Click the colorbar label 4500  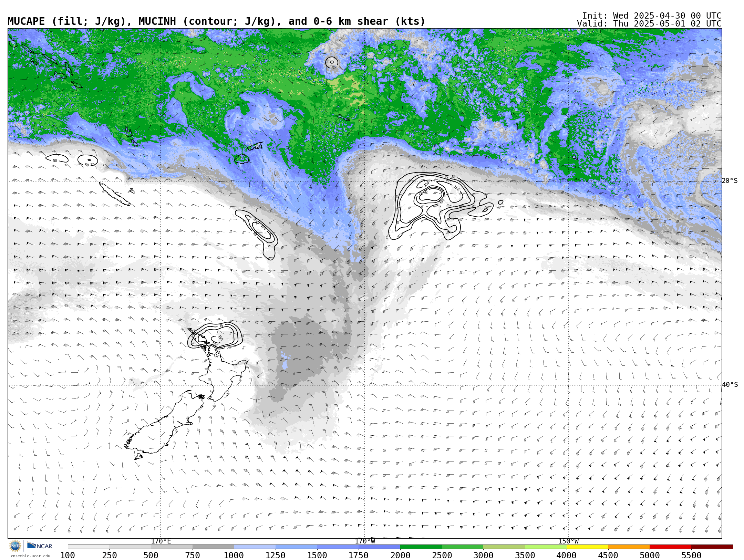pyautogui.click(x=608, y=556)
